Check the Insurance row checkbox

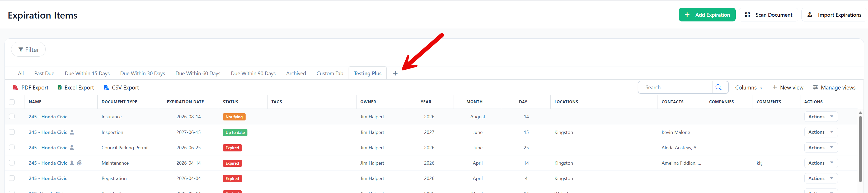[x=12, y=116]
